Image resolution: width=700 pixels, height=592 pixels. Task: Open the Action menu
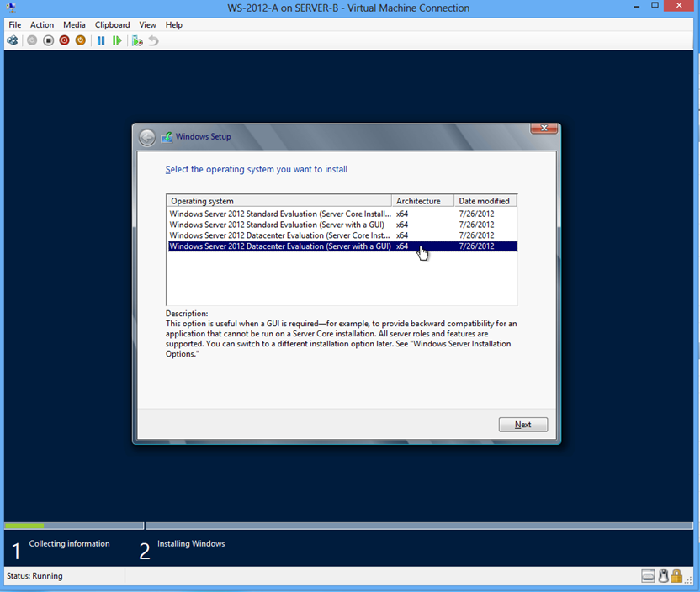coord(42,25)
